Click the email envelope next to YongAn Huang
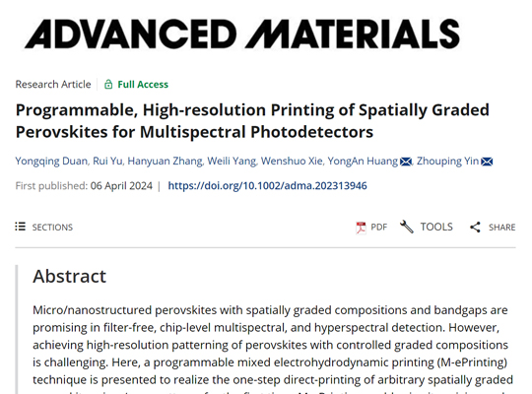The height and width of the screenshot is (394, 532). (406, 162)
